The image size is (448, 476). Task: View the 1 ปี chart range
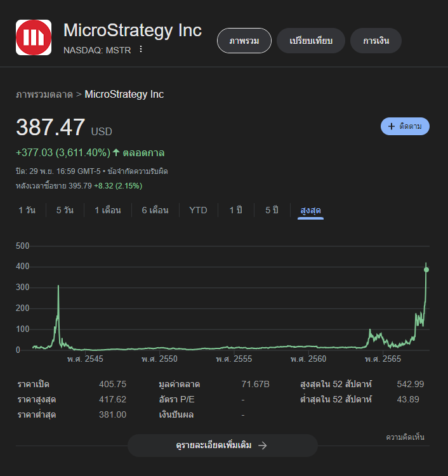click(x=236, y=210)
